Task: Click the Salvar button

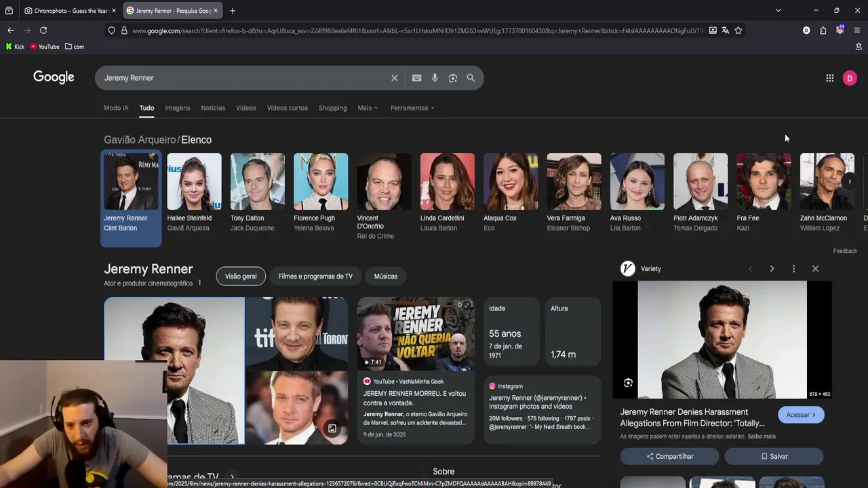Action: (x=774, y=456)
